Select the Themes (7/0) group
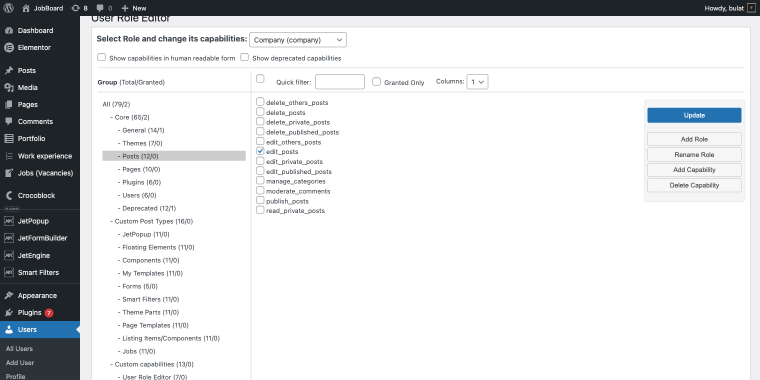The image size is (760, 380). pos(142,143)
